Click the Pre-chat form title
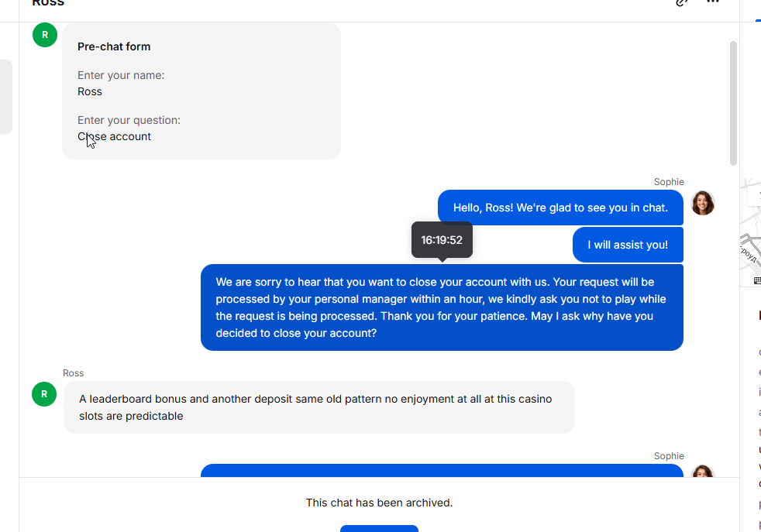This screenshot has height=532, width=761. 114,46
